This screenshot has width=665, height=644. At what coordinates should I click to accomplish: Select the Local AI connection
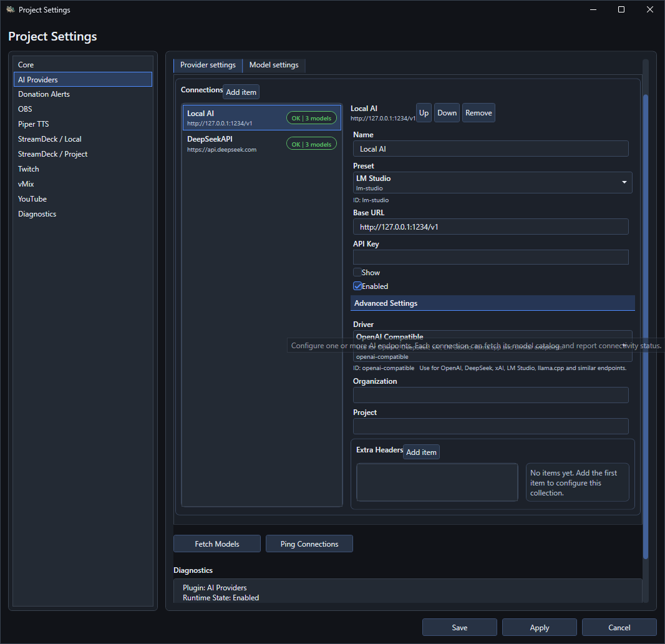tap(261, 117)
